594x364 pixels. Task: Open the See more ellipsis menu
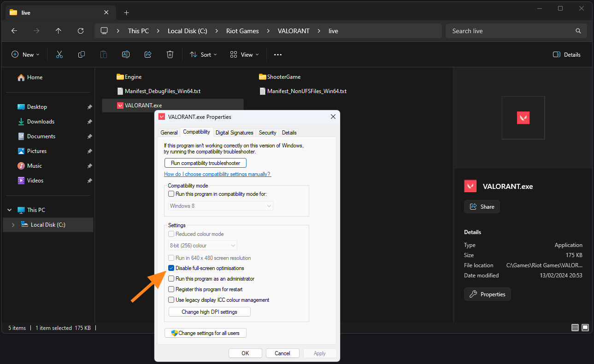[x=277, y=54]
